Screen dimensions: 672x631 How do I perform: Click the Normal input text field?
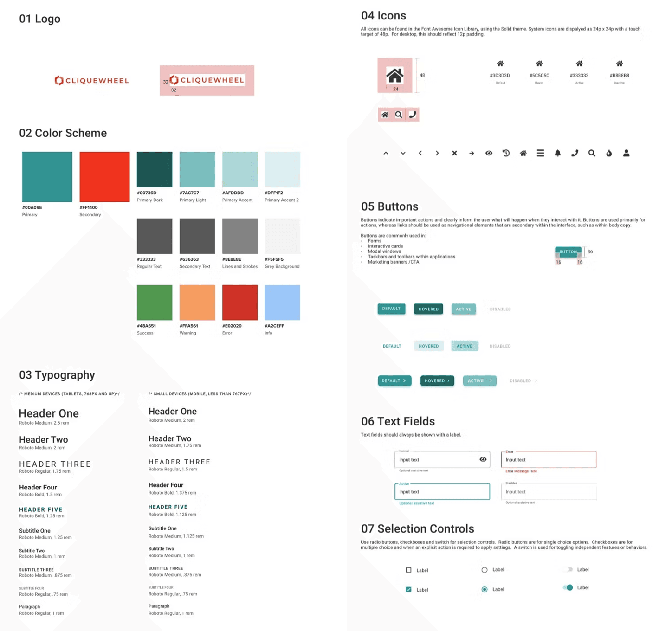[x=442, y=460]
